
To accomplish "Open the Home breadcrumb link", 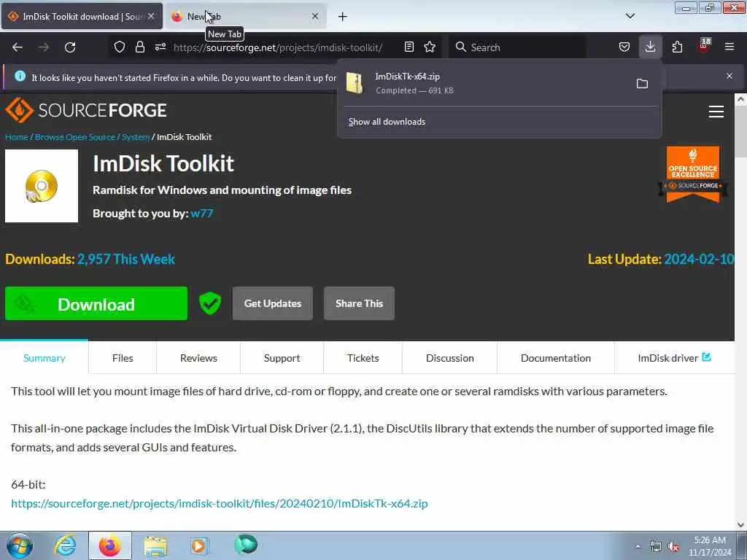I will click(17, 137).
